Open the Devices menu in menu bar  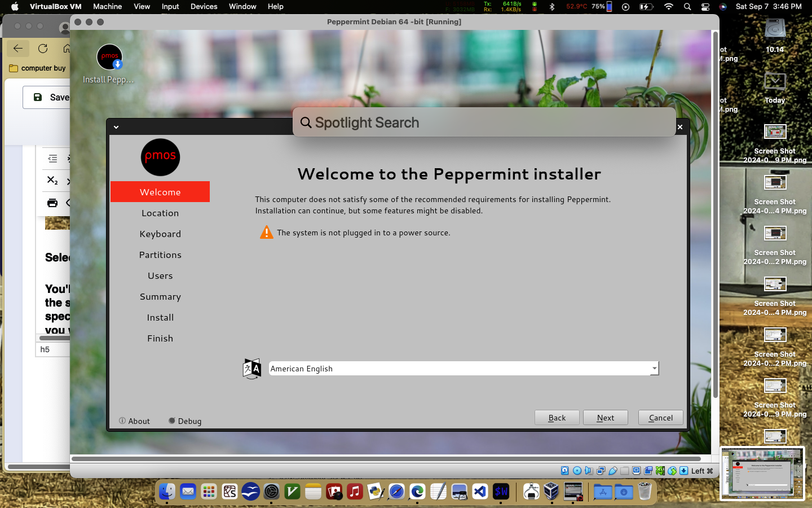tap(204, 7)
